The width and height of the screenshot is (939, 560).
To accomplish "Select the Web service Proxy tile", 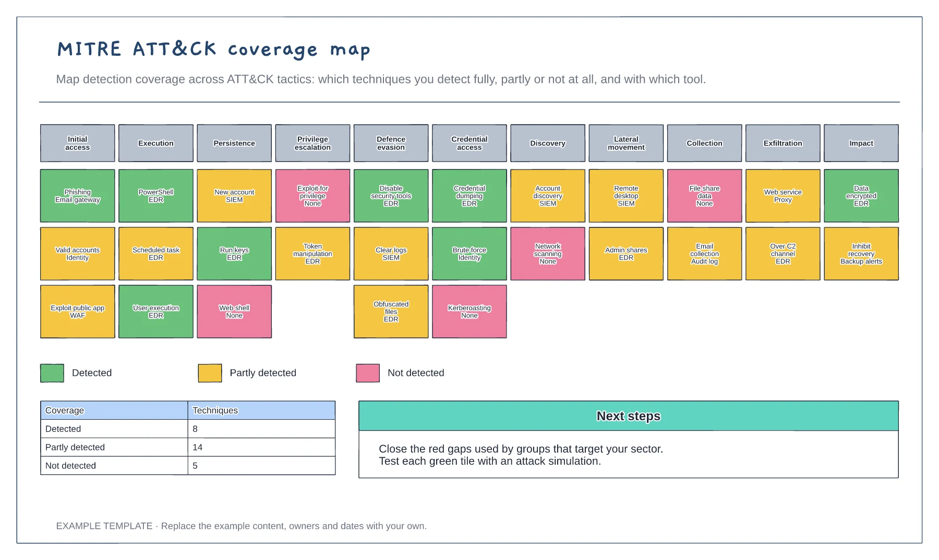I will 783,196.
